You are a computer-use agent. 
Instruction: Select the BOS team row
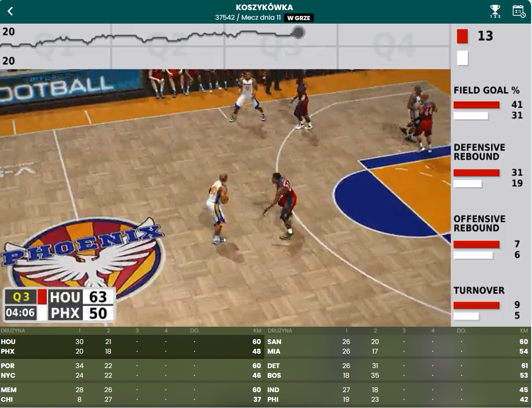(x=398, y=375)
